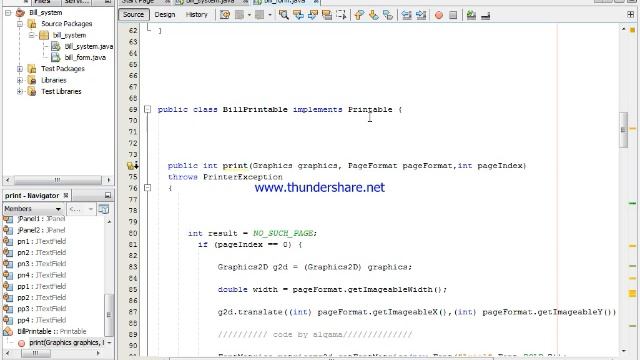The width and height of the screenshot is (640, 360).
Task: Select print(Graphics graphics method in Navigator
Action: click(x=67, y=343)
